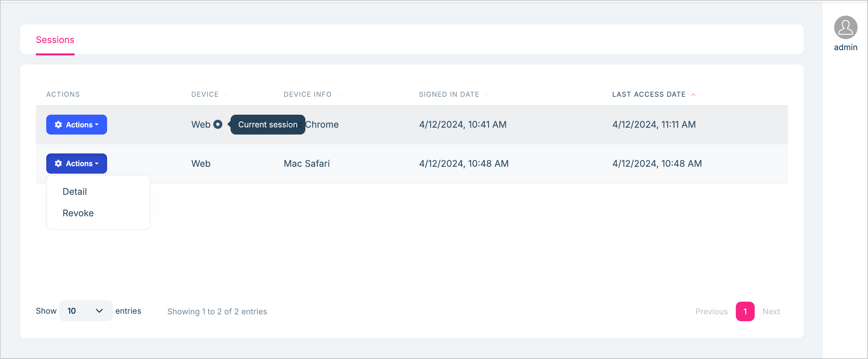Click gear icon in Mac Safari row Actions button
The image size is (868, 359).
click(x=58, y=164)
